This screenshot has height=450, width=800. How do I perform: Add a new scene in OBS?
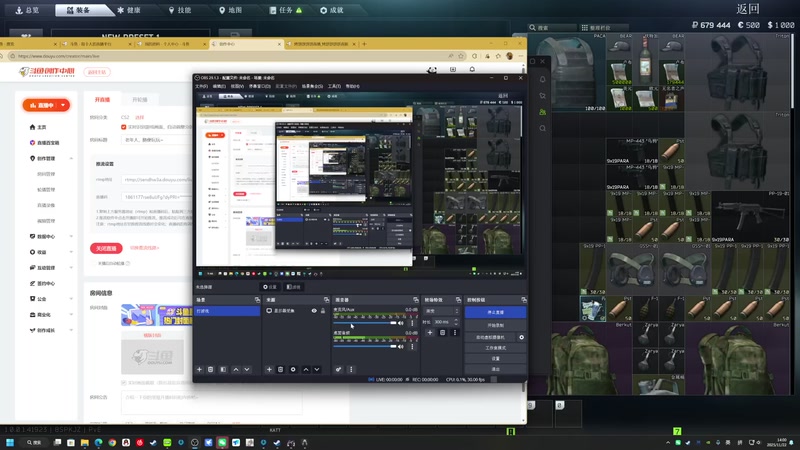[x=199, y=369]
